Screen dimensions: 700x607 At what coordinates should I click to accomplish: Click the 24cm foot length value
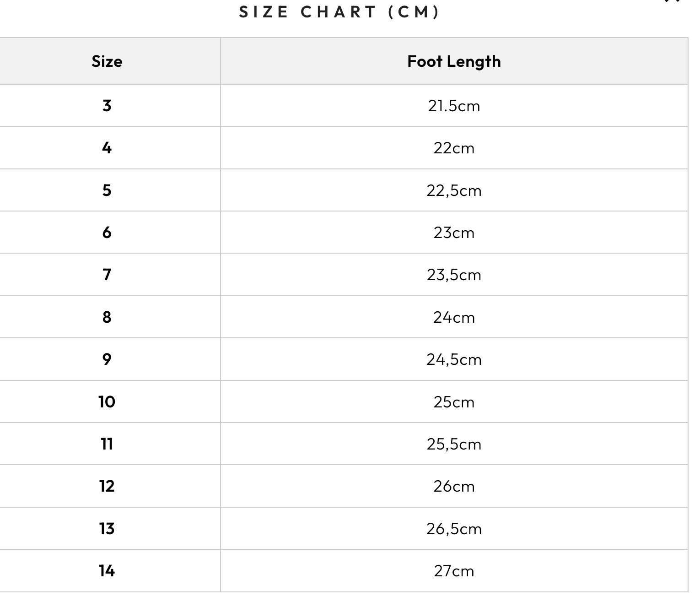pos(454,317)
